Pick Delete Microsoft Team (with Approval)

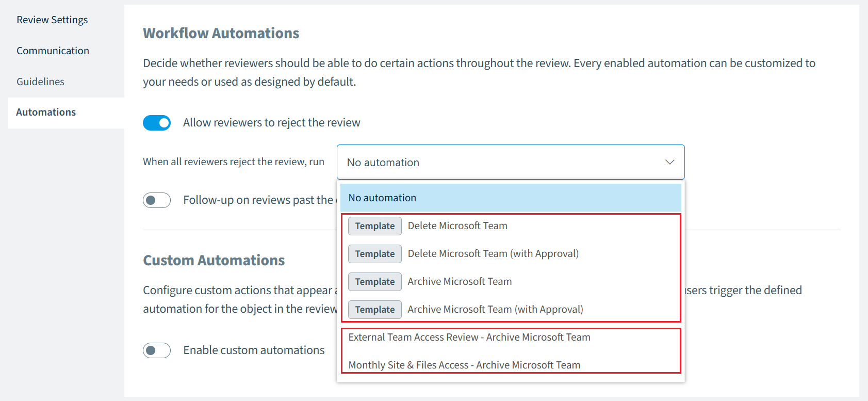click(x=511, y=253)
